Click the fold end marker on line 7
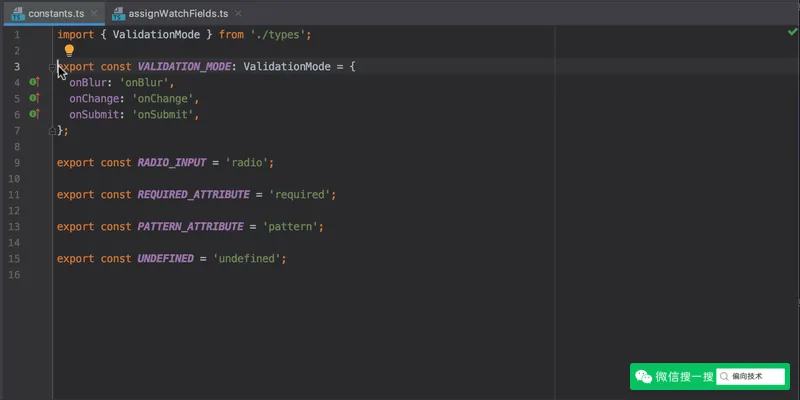 point(52,131)
